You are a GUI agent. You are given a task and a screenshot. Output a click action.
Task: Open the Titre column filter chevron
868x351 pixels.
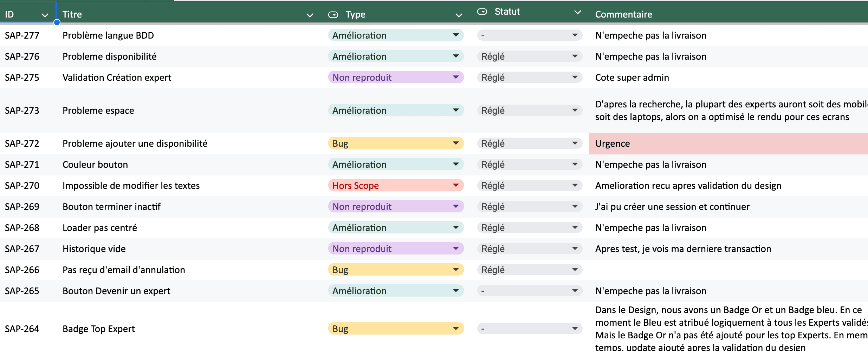tap(310, 15)
